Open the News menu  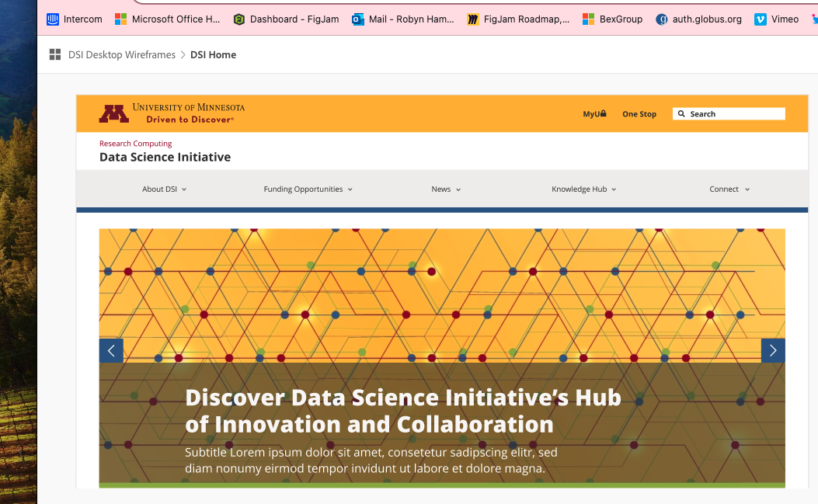click(446, 189)
